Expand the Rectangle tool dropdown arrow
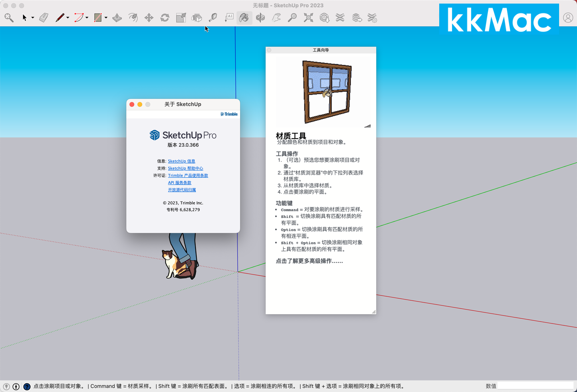This screenshot has width=577, height=392. click(106, 18)
